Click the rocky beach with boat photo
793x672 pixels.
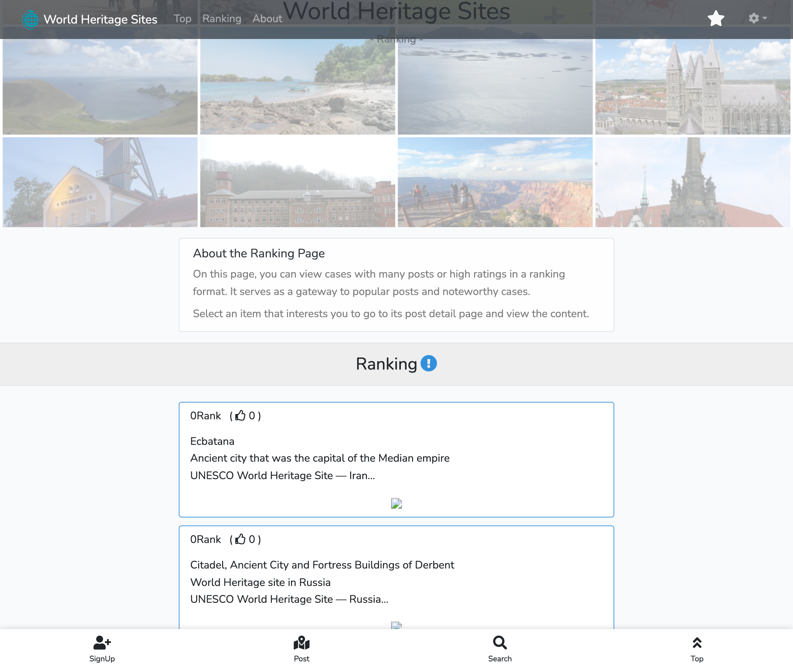[298, 86]
